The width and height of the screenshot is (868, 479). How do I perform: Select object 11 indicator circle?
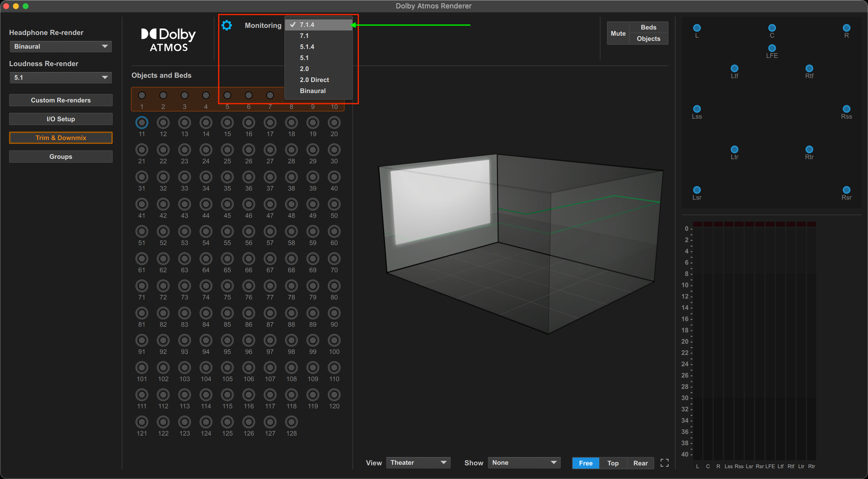tap(142, 123)
